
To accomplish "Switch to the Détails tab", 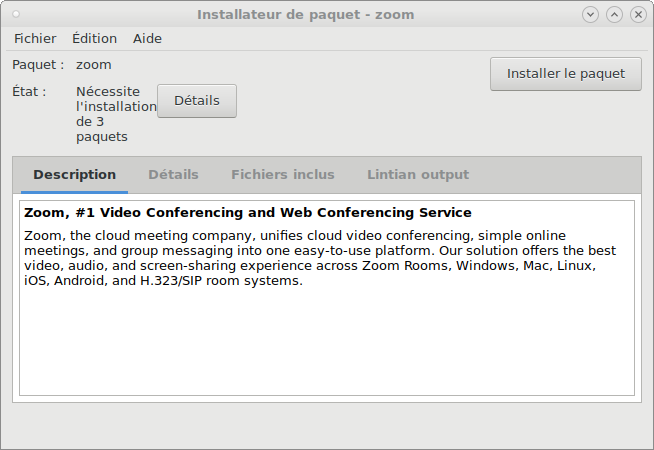I will pos(174,175).
